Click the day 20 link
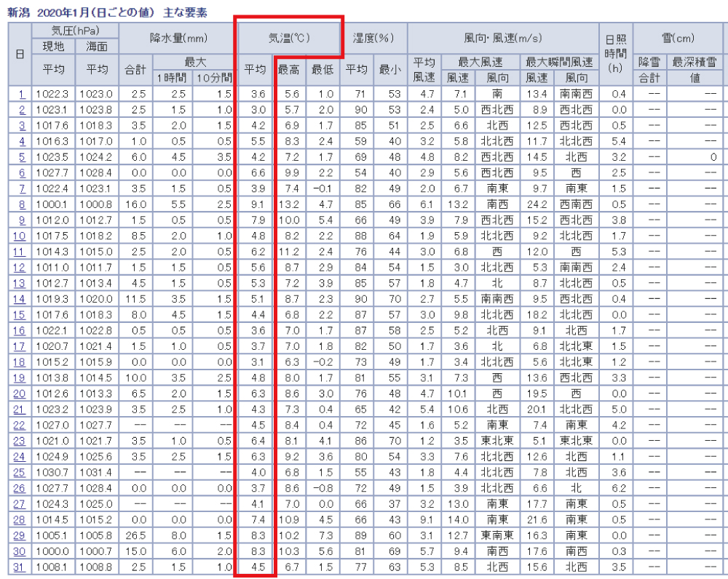728x579 pixels. 20,394
